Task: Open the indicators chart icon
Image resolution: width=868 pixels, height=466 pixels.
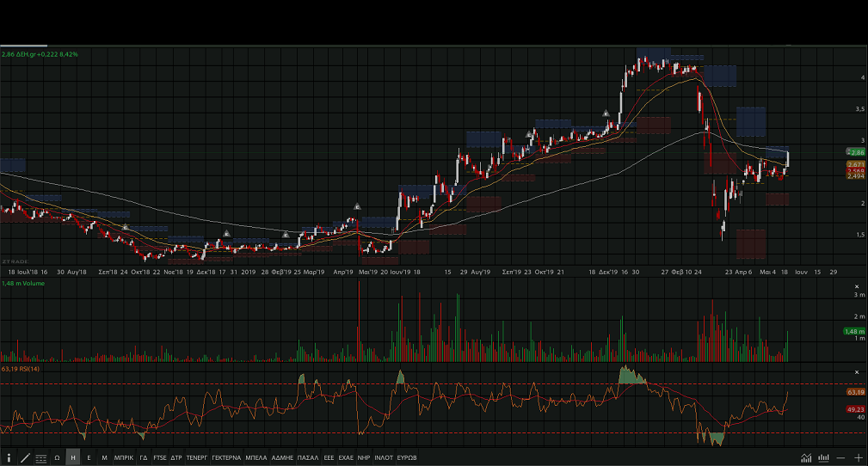Action: pos(806,457)
